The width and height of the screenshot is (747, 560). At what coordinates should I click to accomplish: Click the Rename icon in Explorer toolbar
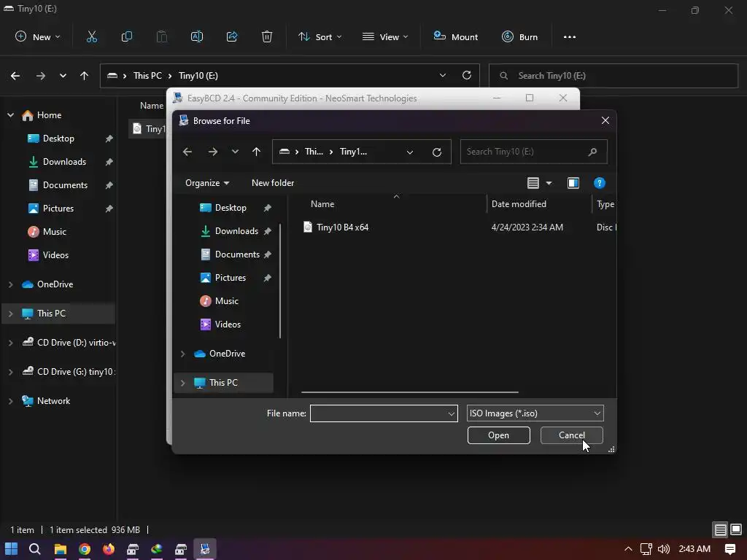(197, 36)
